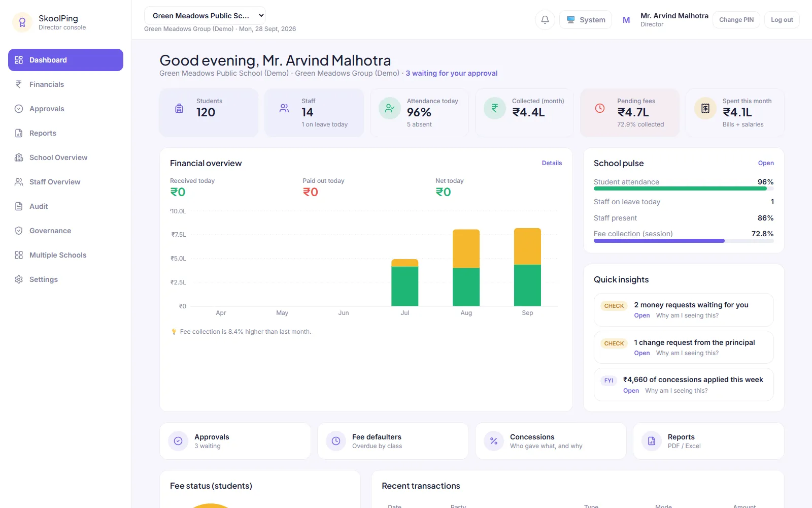
Task: Open the school selector dropdown
Action: point(205,16)
